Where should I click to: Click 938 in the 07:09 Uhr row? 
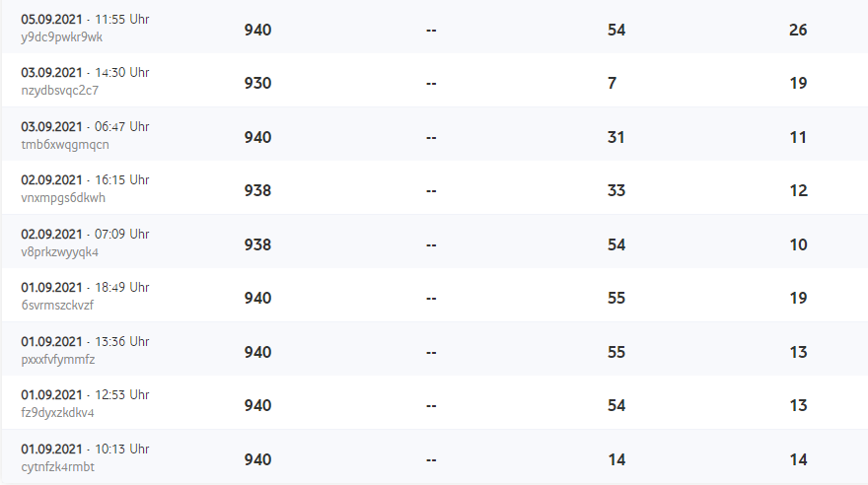click(257, 244)
